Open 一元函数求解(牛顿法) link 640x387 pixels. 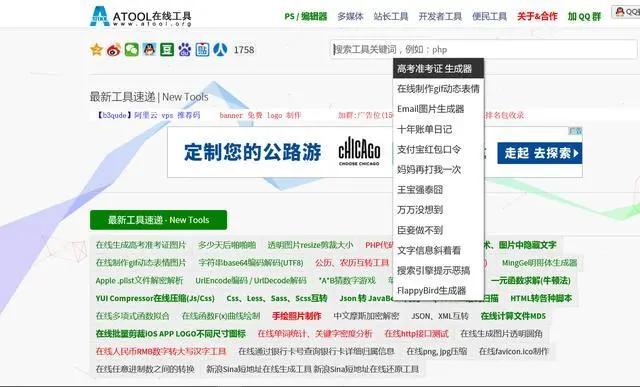[x=531, y=280]
